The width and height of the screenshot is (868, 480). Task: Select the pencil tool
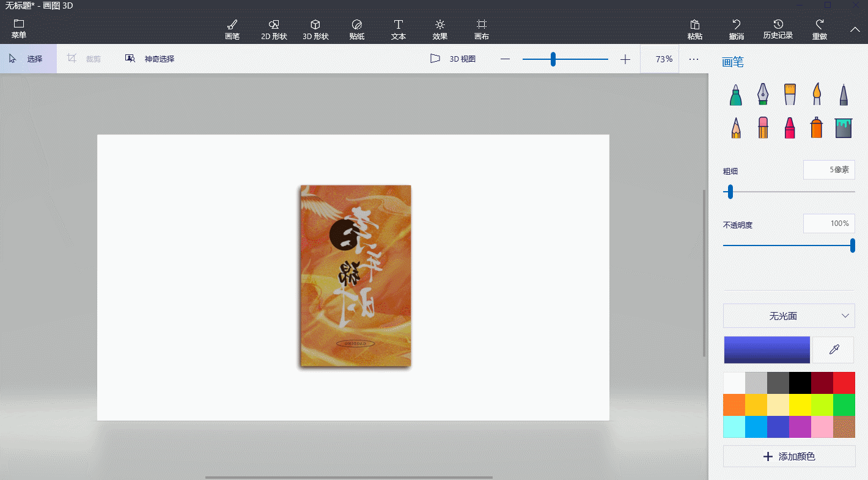[736, 128]
